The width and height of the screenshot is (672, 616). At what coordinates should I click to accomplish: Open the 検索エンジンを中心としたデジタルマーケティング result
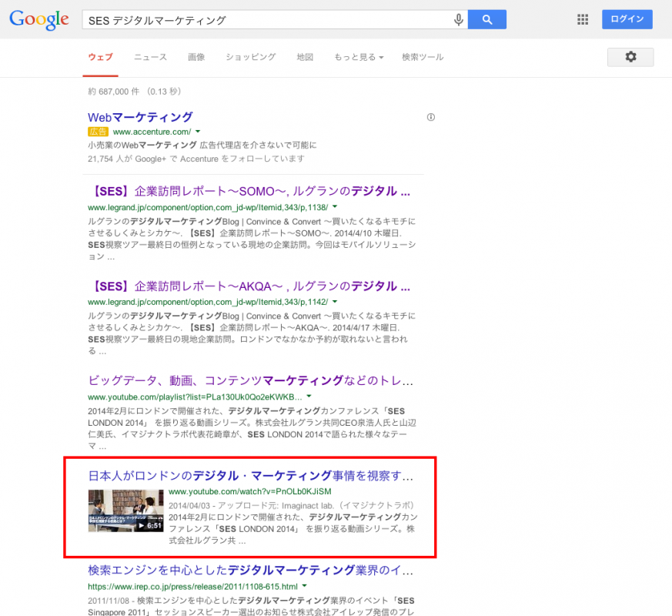pyautogui.click(x=250, y=571)
